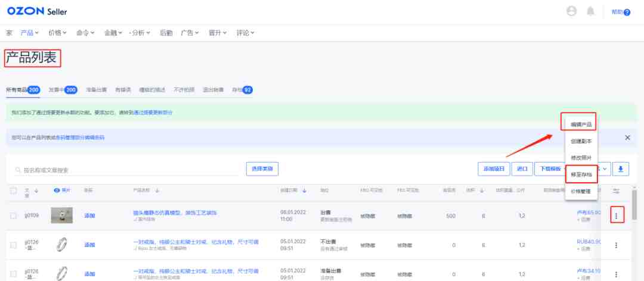Switch to the 准备出售 tab
Image resolution: width=644 pixels, height=281 pixels.
coord(96,90)
